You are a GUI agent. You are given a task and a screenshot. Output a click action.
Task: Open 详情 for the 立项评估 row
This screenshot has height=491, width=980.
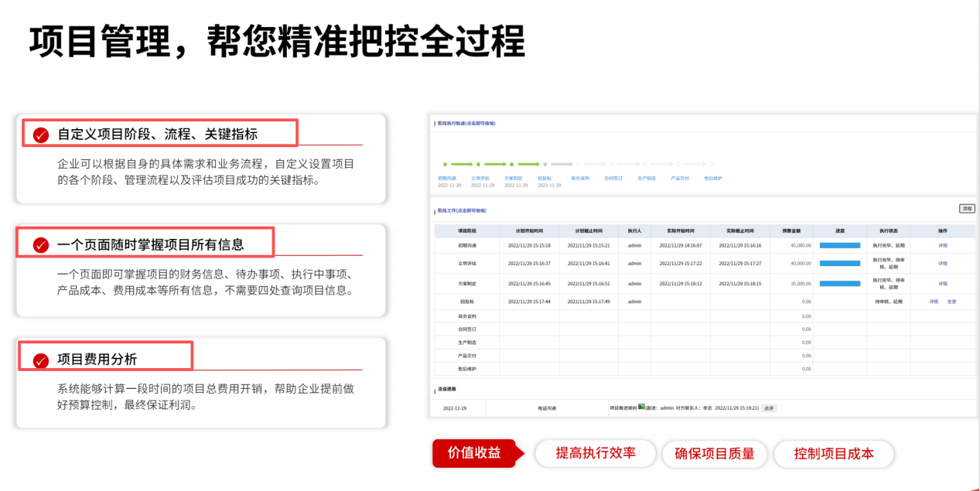click(x=941, y=263)
